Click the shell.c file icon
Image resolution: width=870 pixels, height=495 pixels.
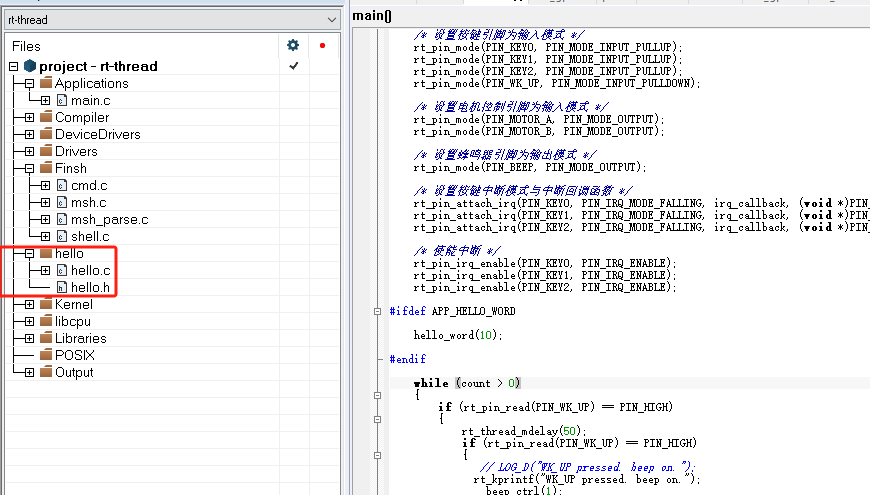[x=62, y=236]
